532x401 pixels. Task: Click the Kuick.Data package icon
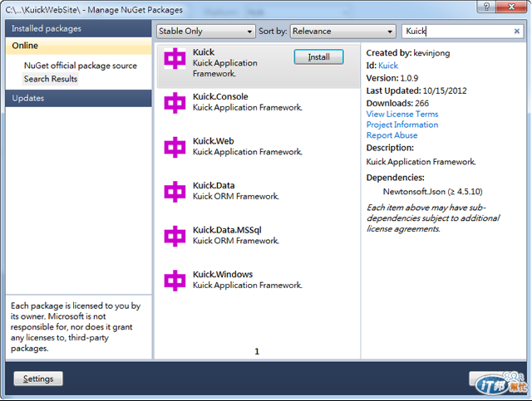click(175, 192)
